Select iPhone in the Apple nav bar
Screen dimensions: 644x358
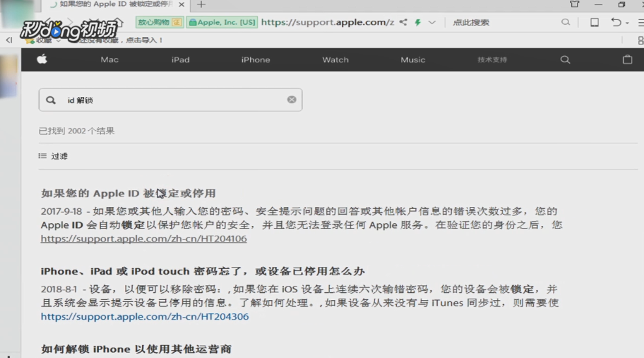click(255, 60)
